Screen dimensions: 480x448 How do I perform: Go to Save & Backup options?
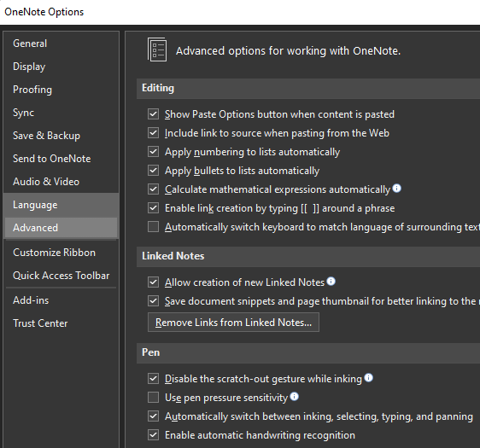click(x=61, y=136)
